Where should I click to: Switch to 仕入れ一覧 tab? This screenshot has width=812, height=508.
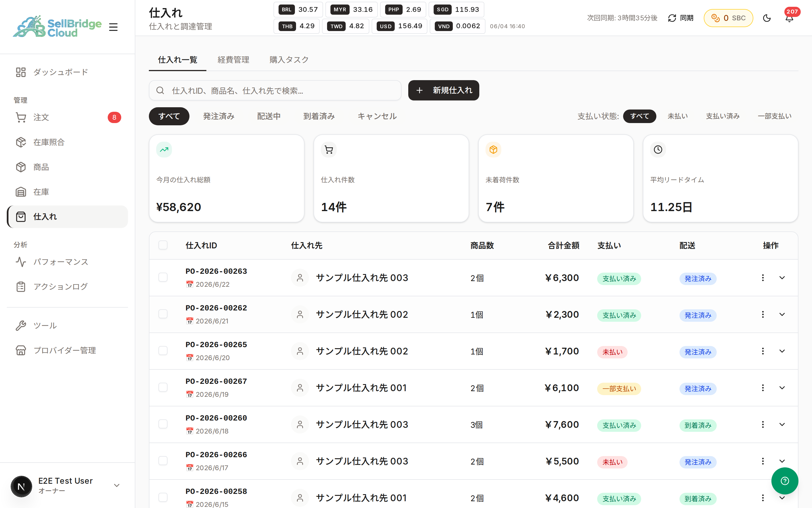[178, 60]
